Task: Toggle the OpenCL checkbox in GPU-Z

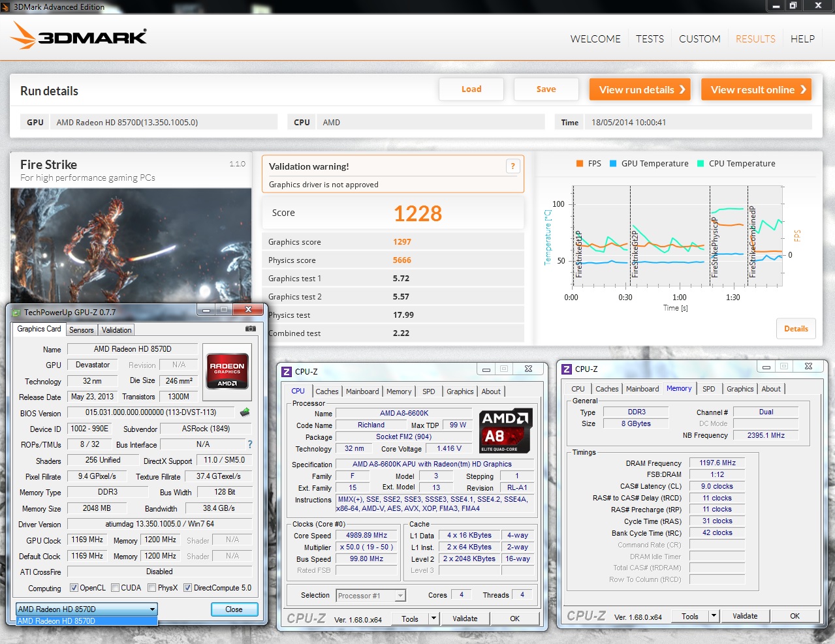Action: pyautogui.click(x=74, y=588)
